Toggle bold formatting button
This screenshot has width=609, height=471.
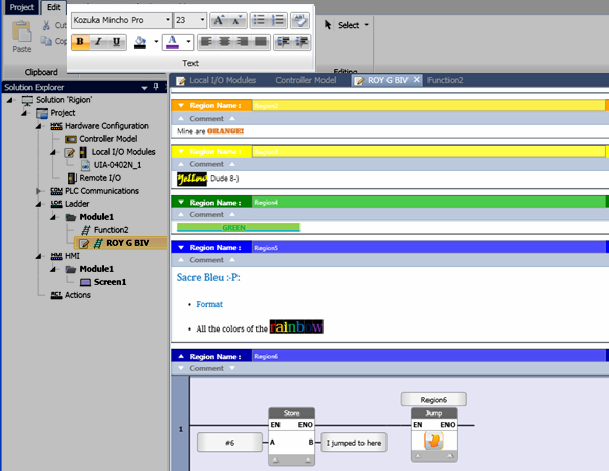(81, 42)
